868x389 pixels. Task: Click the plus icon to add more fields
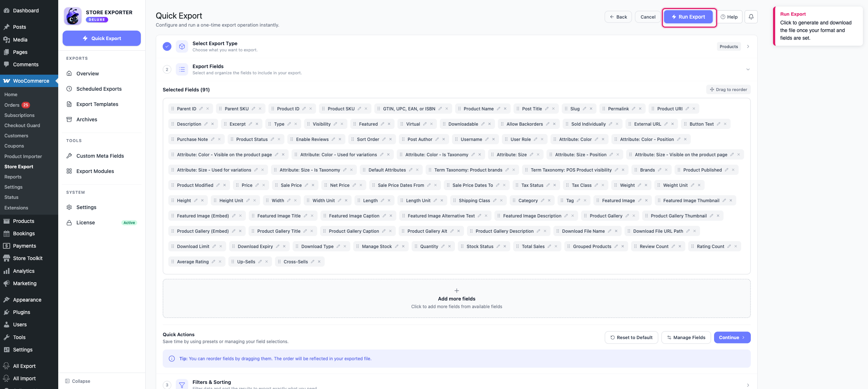click(x=457, y=291)
